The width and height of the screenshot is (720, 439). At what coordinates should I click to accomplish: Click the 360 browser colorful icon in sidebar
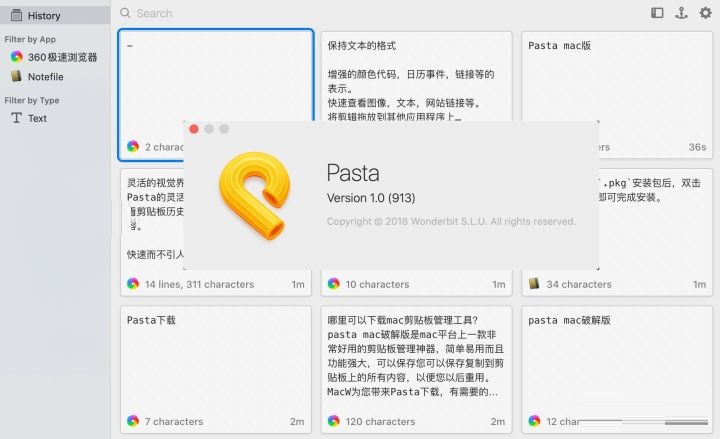[x=17, y=57]
